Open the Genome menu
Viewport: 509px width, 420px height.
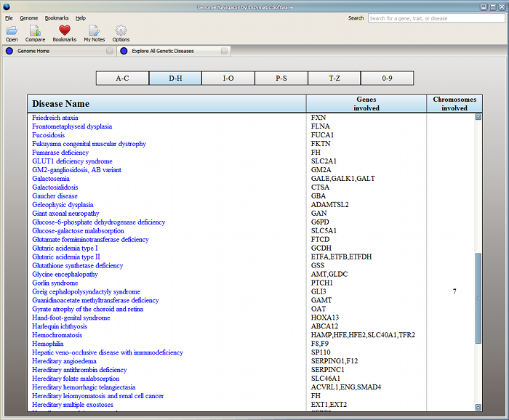tap(29, 17)
